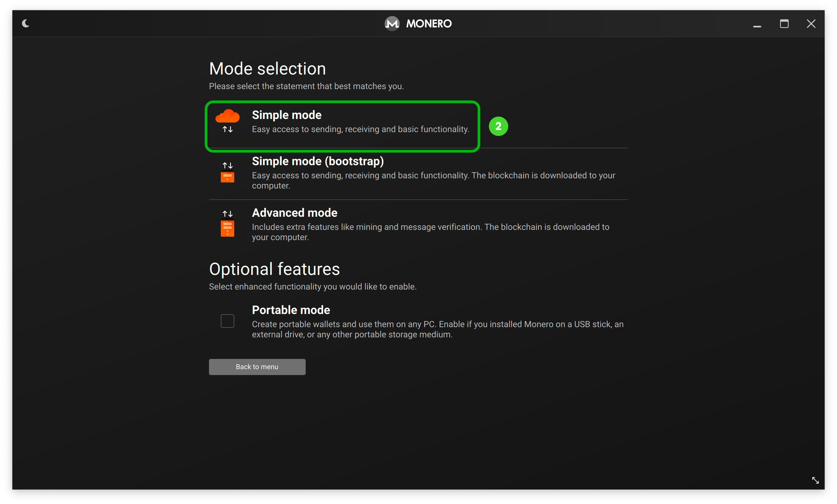Click the description beginning 'Includes extra features like mining'
Image resolution: width=837 pixels, height=504 pixels.
point(430,232)
